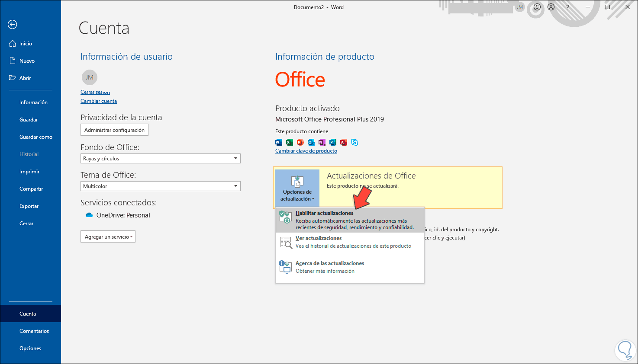Click the OneDrive cloud icon
The image size is (638, 364).
89,215
